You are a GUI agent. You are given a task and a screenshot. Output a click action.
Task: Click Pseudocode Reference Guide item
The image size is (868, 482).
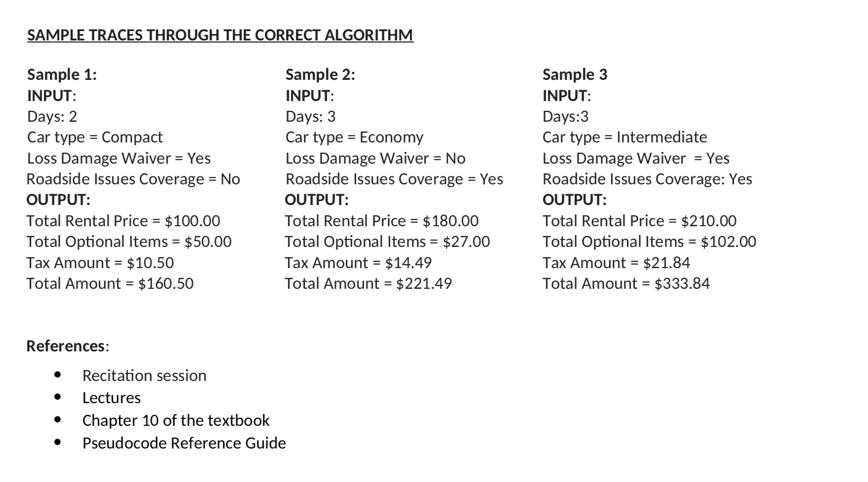click(184, 443)
